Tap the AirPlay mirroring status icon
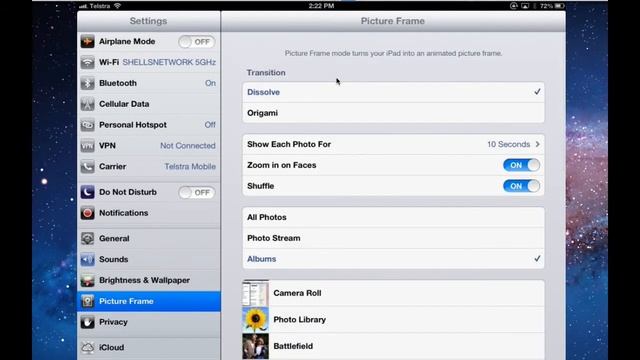 (x=525, y=6)
